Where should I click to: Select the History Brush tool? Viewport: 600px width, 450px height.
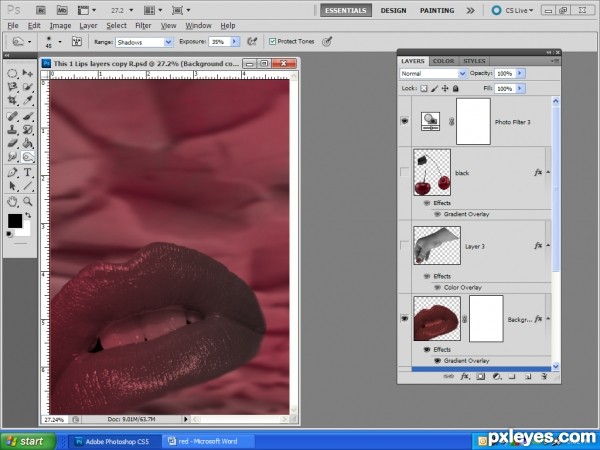coord(28,129)
